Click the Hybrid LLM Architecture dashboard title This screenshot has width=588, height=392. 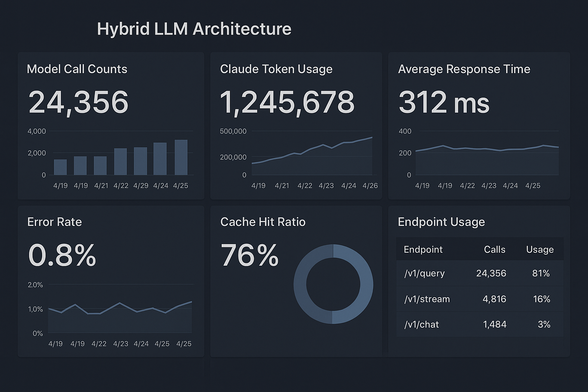point(194,29)
